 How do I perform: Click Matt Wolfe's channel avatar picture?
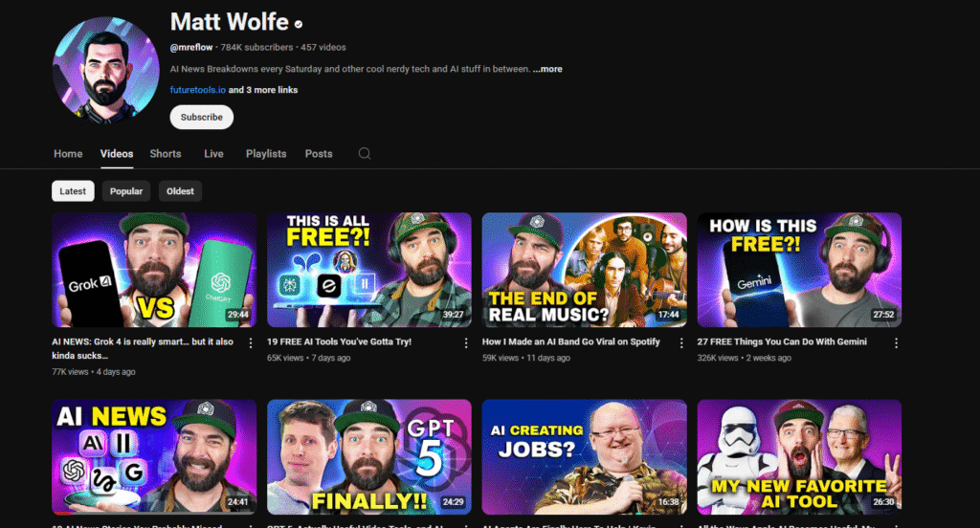coord(105,70)
